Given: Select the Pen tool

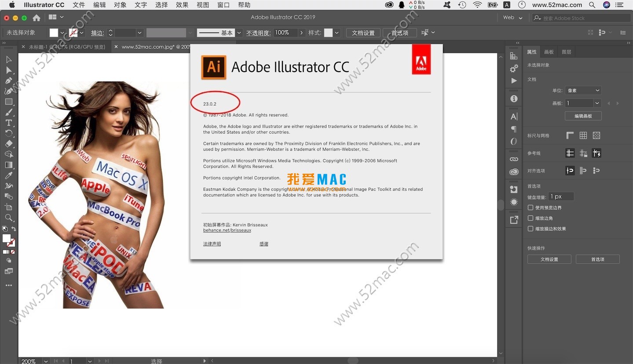Looking at the screenshot, I should point(9,80).
